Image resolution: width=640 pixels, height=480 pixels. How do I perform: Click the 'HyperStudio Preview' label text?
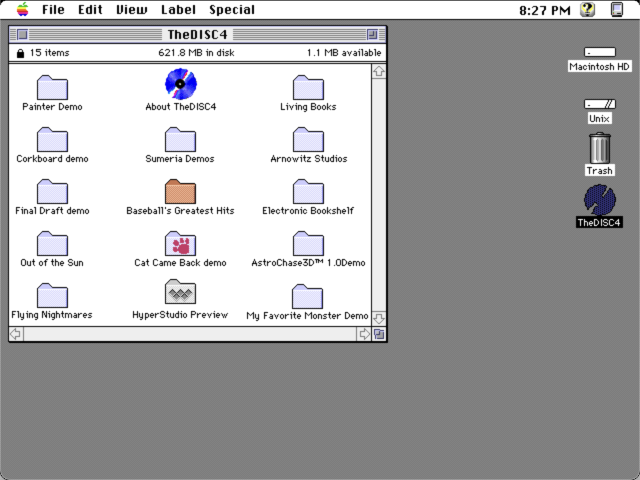180,315
